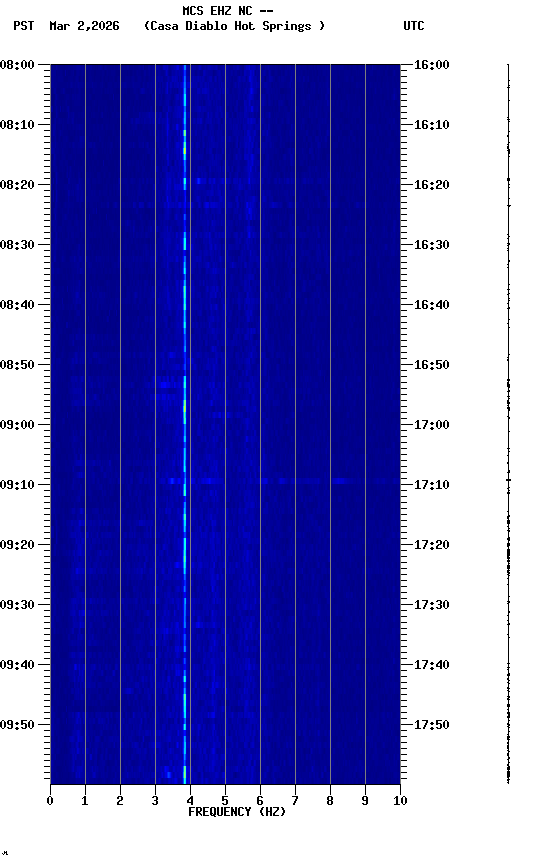
Task: Click the station title "MCS EHZ NC --"
Action: tap(228, 11)
